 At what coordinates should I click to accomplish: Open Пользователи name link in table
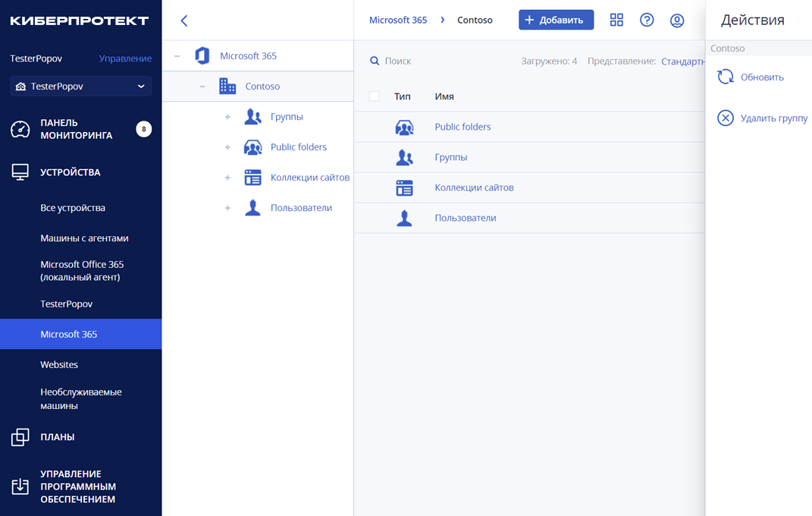(x=465, y=218)
